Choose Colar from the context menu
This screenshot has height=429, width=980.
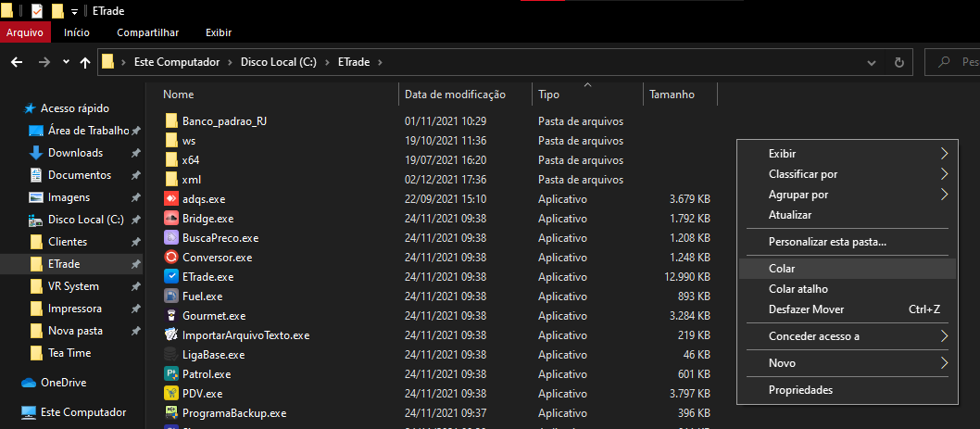(847, 269)
